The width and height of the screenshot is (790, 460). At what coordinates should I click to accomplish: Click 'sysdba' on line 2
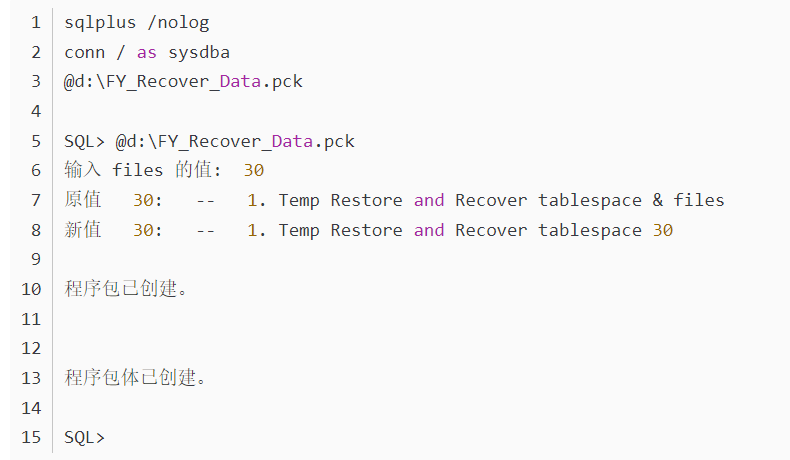tap(199, 52)
